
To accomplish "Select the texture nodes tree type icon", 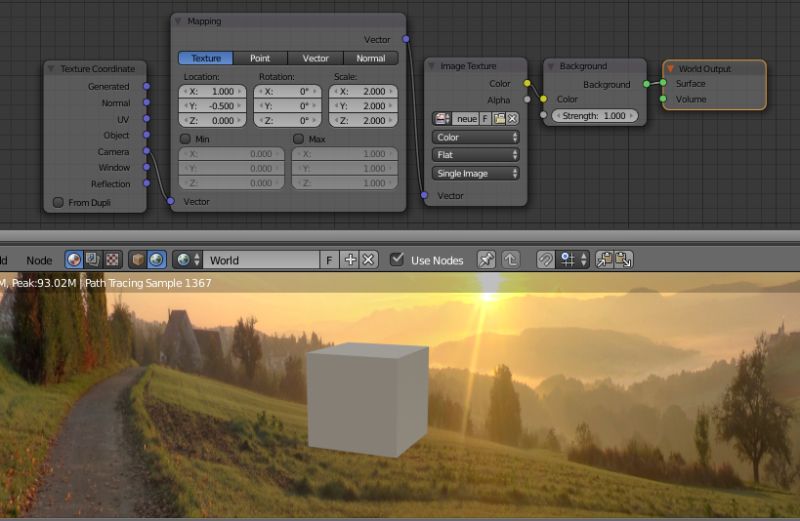I will click(112, 260).
